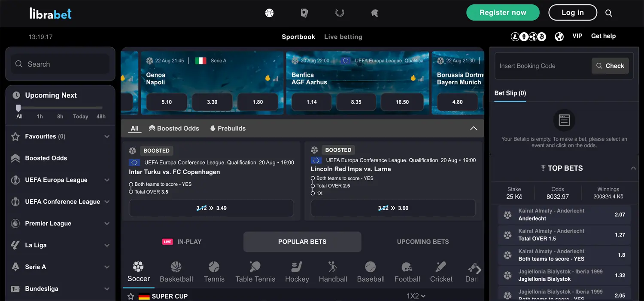Select Anderlecht 2.07 top bet row
Image resolution: width=644 pixels, height=301 pixels.
[564, 215]
